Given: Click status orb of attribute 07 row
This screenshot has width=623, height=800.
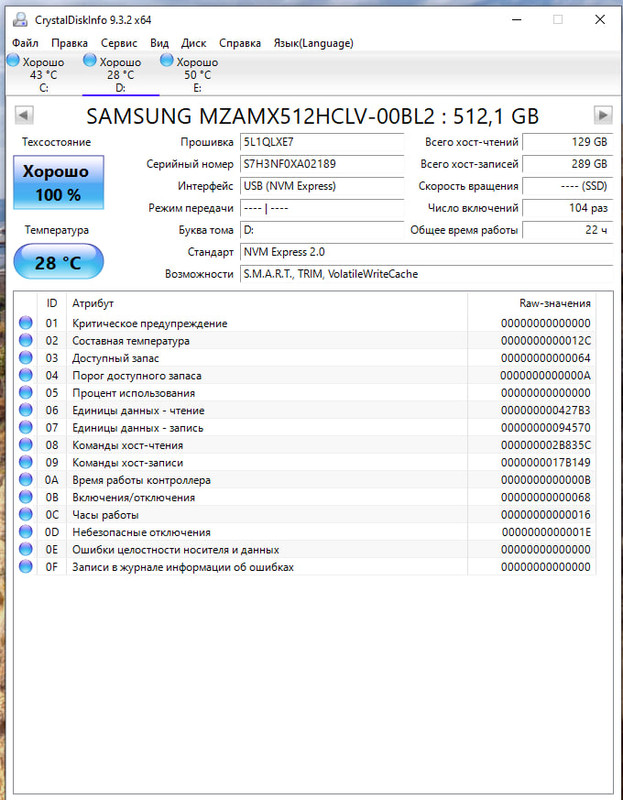Looking at the screenshot, I should (26, 428).
